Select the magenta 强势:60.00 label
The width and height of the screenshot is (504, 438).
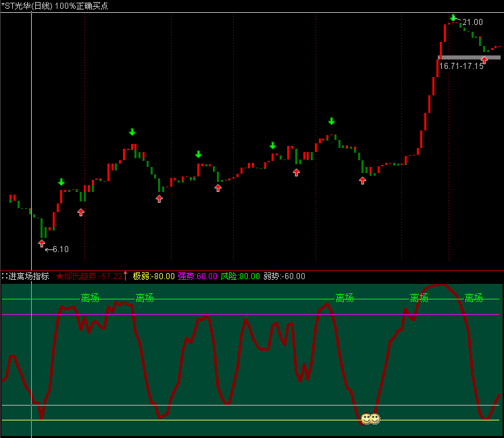click(x=197, y=276)
